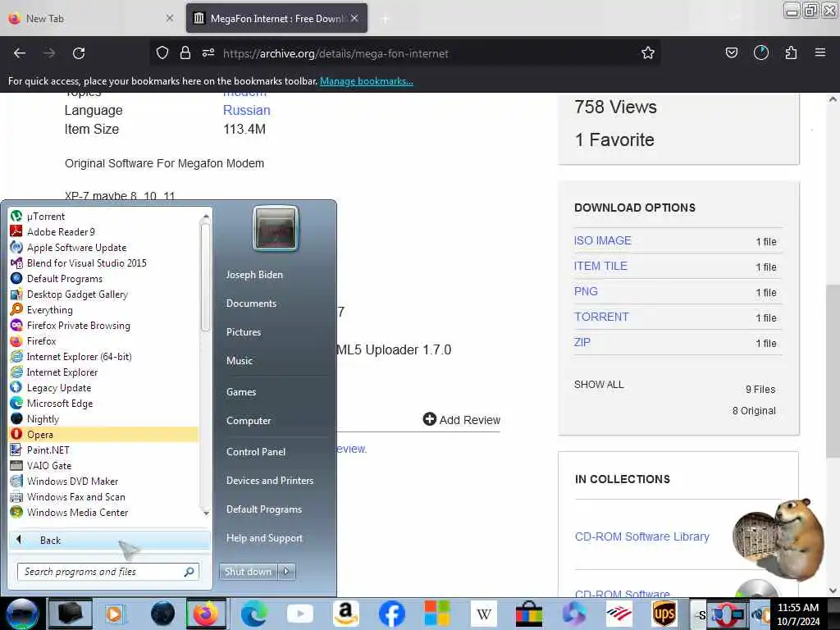Image resolution: width=840 pixels, height=630 pixels.
Task: Click the user account picture
Action: (276, 228)
